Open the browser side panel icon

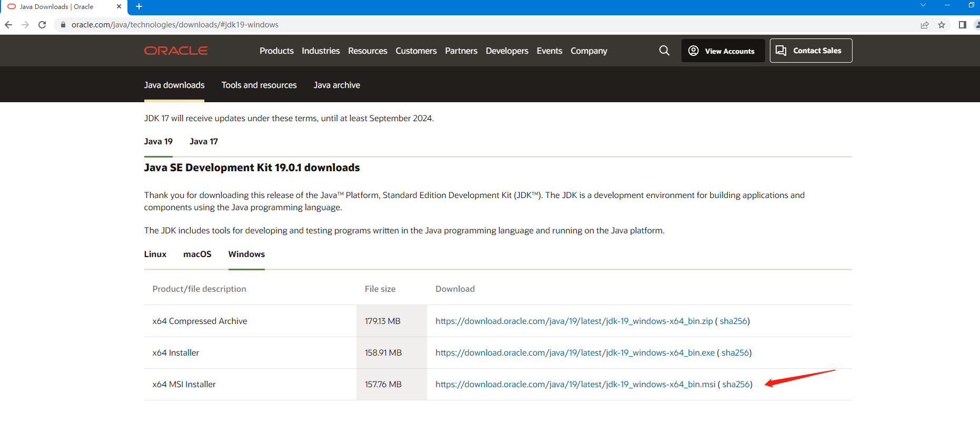click(963, 25)
